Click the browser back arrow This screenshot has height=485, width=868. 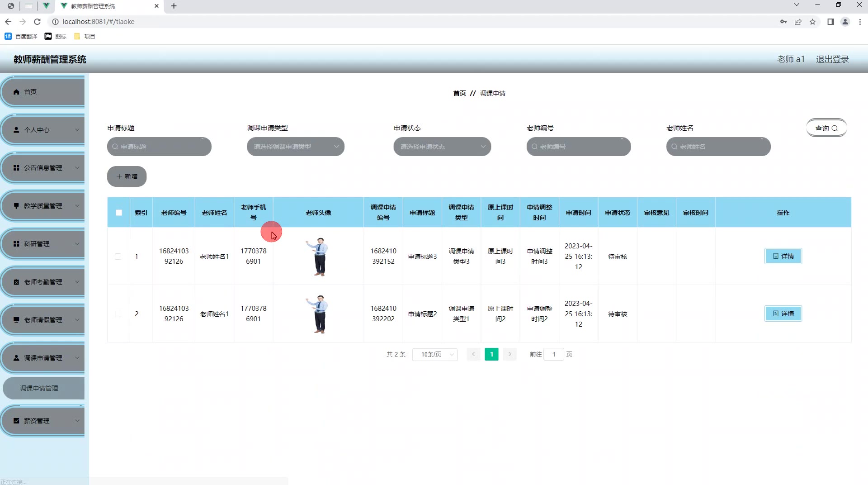pos(8,22)
